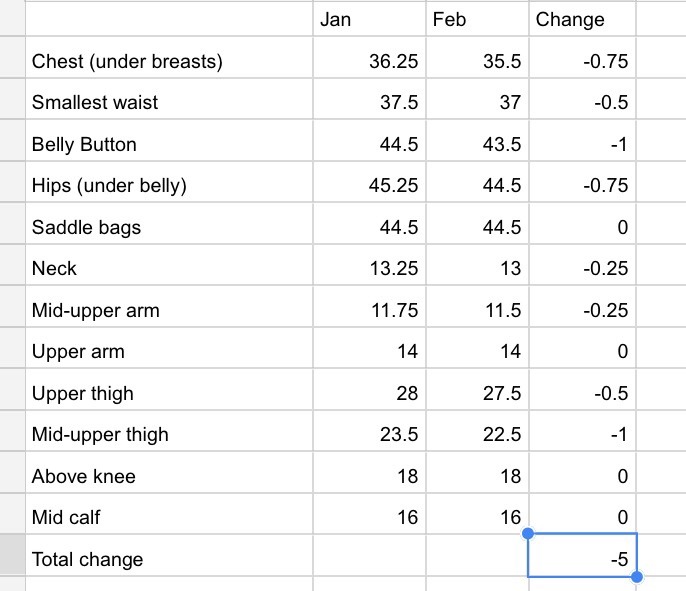This screenshot has width=686, height=591.
Task: Click Mid-upper arm Feb value 11.5
Action: 476,311
